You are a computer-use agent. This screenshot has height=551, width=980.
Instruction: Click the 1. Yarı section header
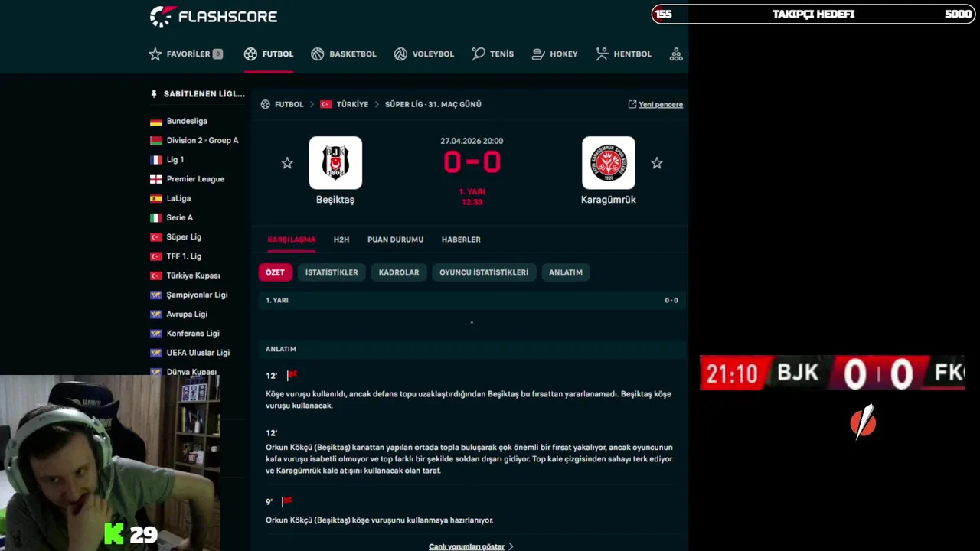(x=472, y=300)
